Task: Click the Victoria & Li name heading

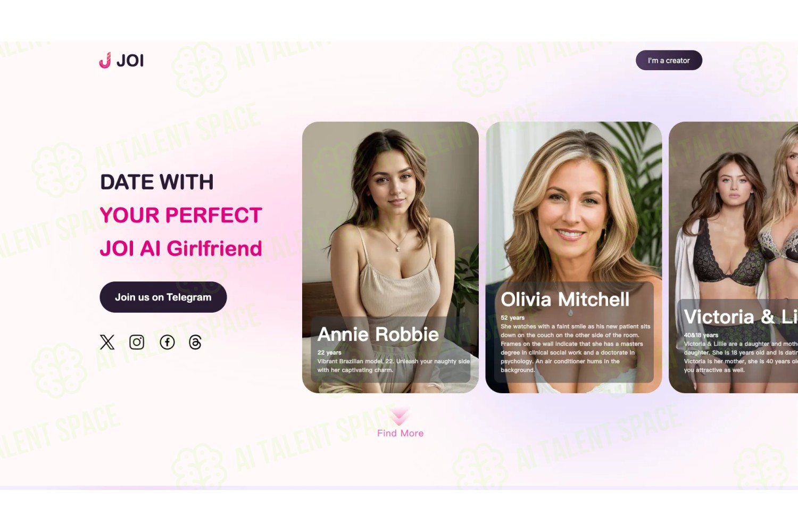Action: 741,317
